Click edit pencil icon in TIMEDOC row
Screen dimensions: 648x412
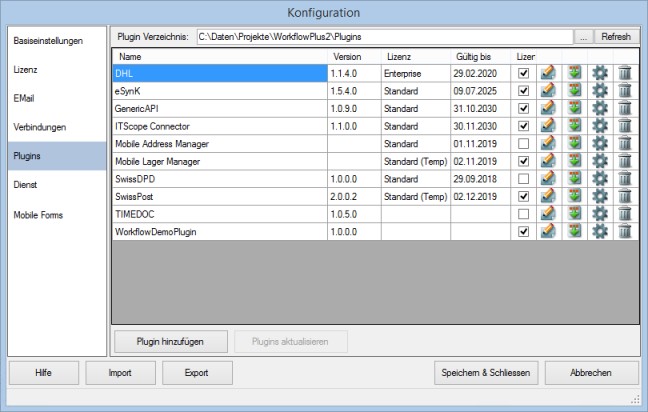(548, 214)
